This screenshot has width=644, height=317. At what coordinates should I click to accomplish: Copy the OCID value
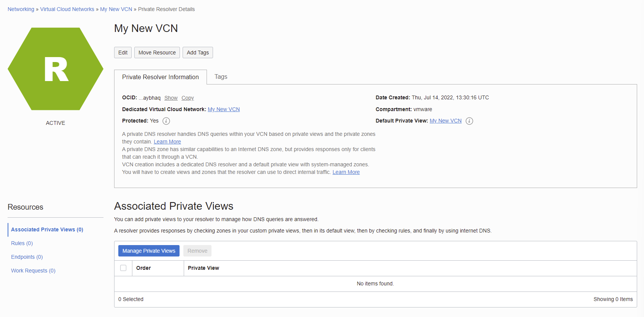coord(188,98)
